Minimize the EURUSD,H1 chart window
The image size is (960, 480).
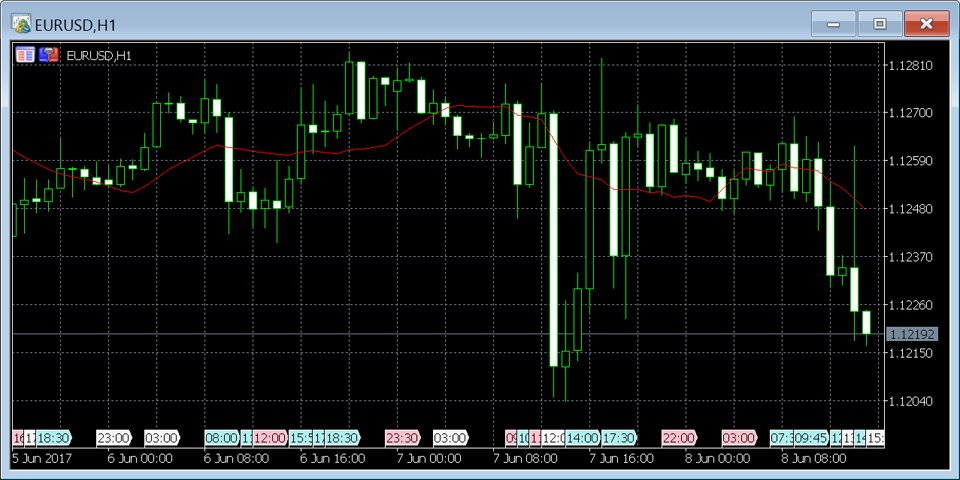[833, 24]
